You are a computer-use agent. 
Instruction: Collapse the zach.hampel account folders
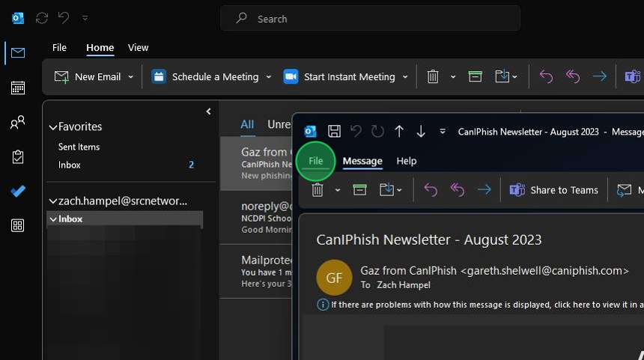53,201
